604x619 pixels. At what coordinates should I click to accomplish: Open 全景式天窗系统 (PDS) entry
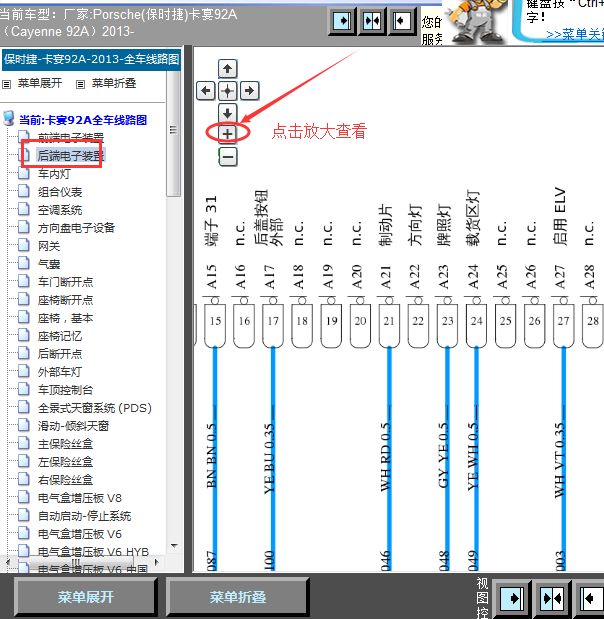click(x=95, y=408)
